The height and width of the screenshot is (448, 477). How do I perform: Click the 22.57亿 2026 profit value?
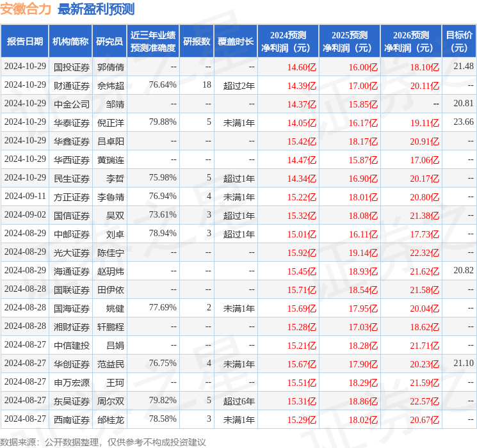point(424,401)
